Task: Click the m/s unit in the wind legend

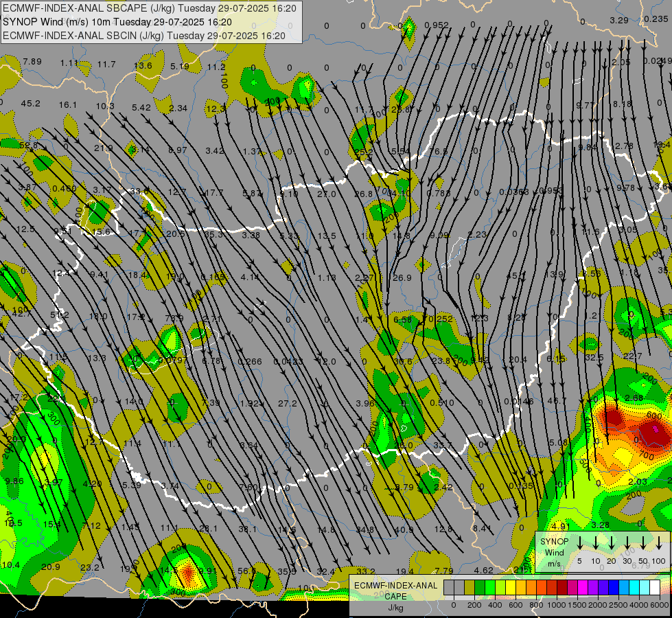Action: coord(554,564)
